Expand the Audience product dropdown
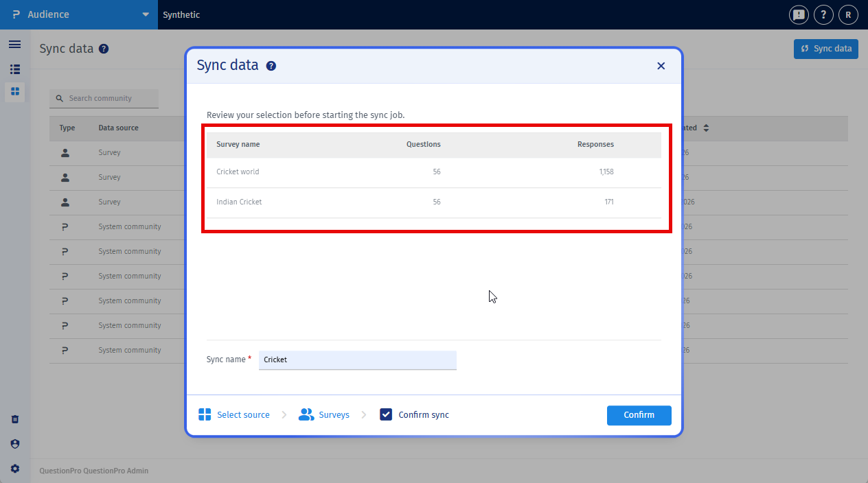This screenshot has width=868, height=483. click(145, 14)
